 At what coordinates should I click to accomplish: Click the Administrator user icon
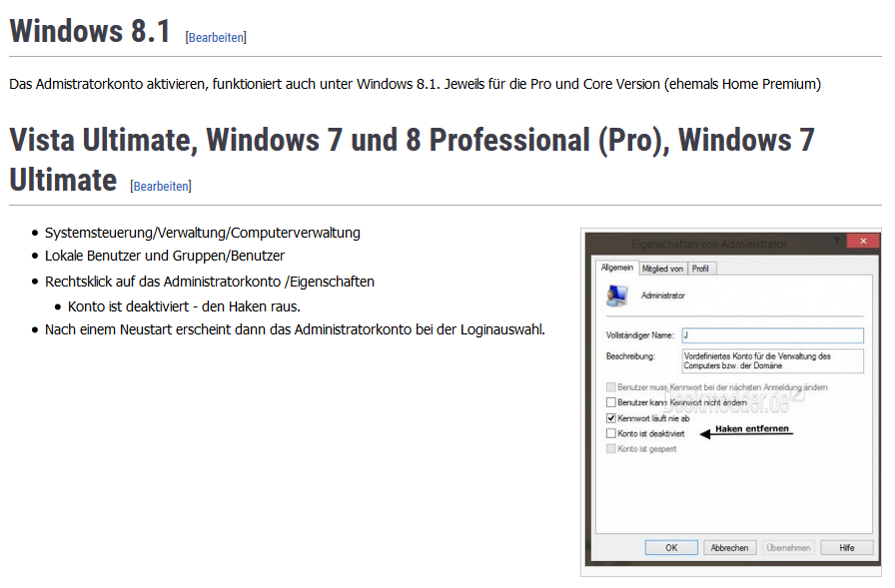[617, 295]
